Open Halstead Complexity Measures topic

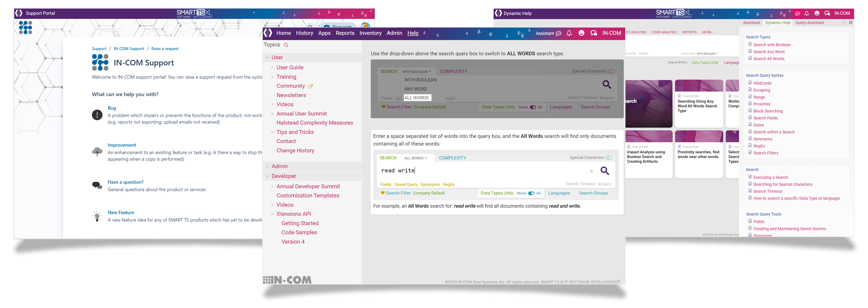[315, 123]
